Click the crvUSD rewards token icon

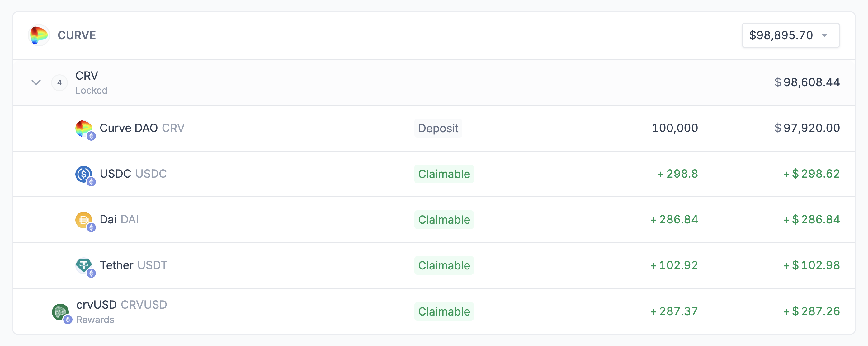[61, 312]
